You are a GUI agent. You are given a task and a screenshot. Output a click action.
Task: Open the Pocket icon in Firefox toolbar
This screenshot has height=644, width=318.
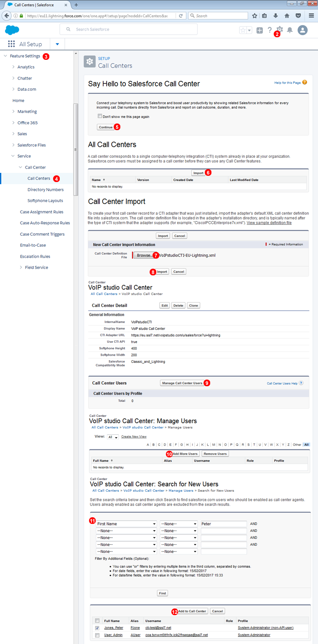[x=298, y=15]
